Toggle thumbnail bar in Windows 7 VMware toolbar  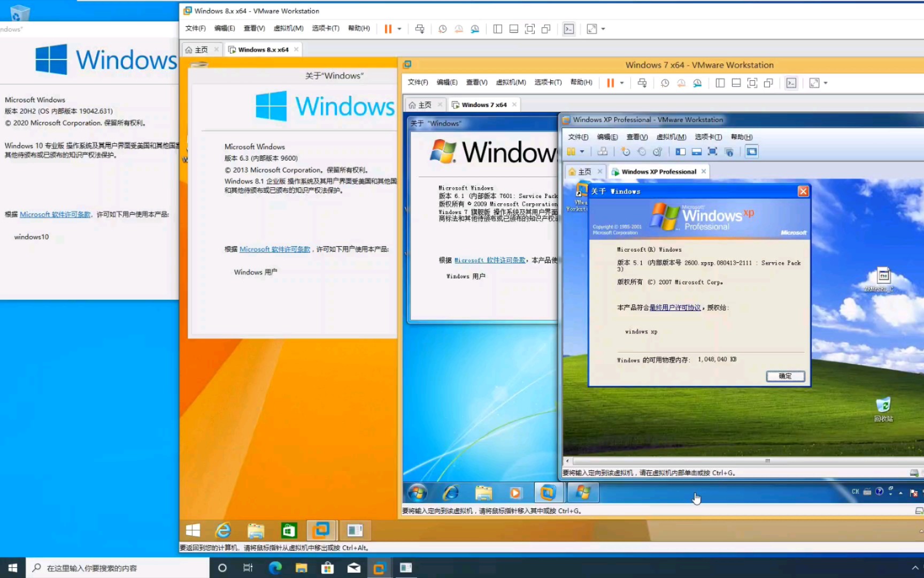coord(736,83)
